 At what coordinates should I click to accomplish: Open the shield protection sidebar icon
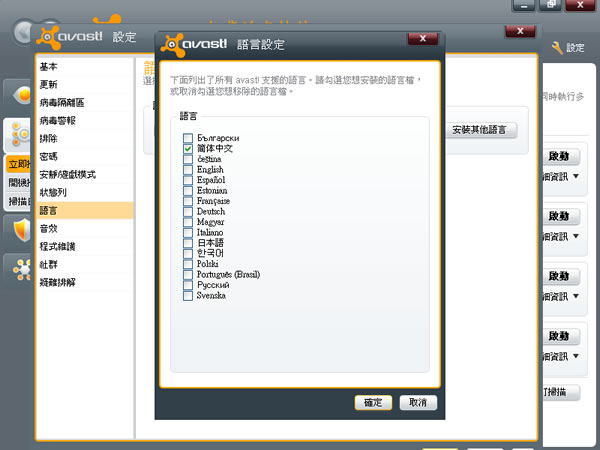[x=21, y=230]
